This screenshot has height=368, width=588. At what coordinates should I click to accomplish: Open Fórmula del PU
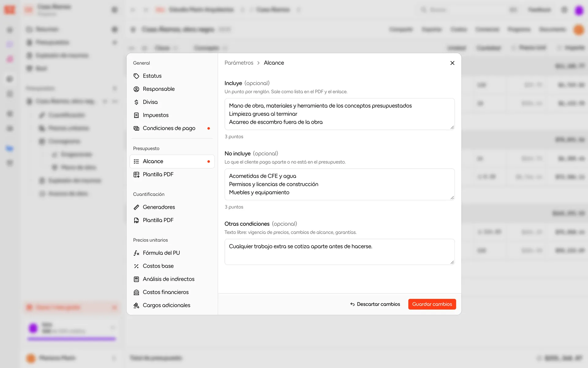pyautogui.click(x=172, y=253)
